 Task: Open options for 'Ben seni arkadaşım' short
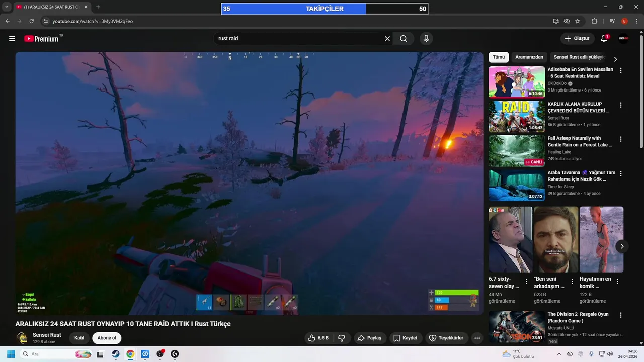[x=572, y=282]
